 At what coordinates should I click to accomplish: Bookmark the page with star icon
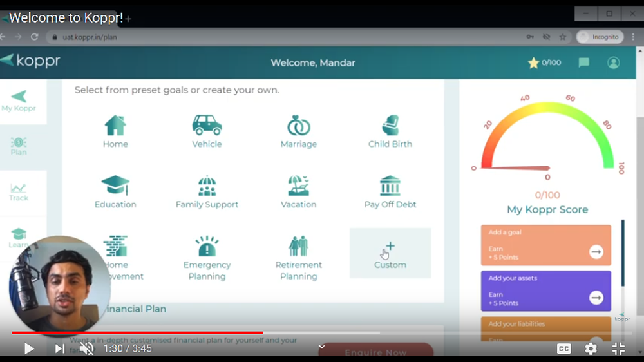click(563, 37)
